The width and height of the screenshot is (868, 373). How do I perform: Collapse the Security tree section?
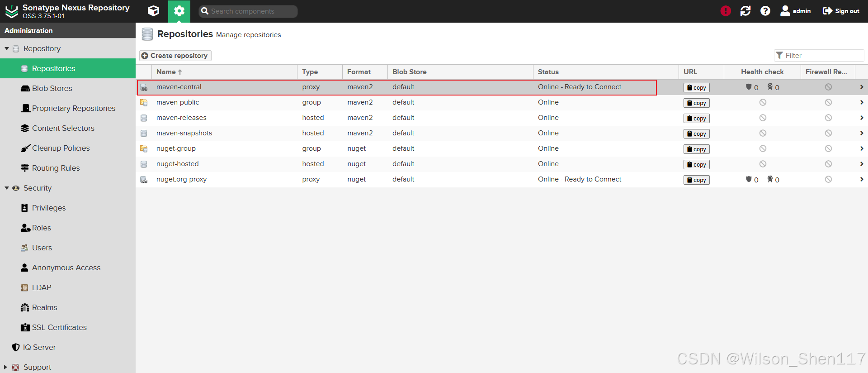click(x=7, y=188)
